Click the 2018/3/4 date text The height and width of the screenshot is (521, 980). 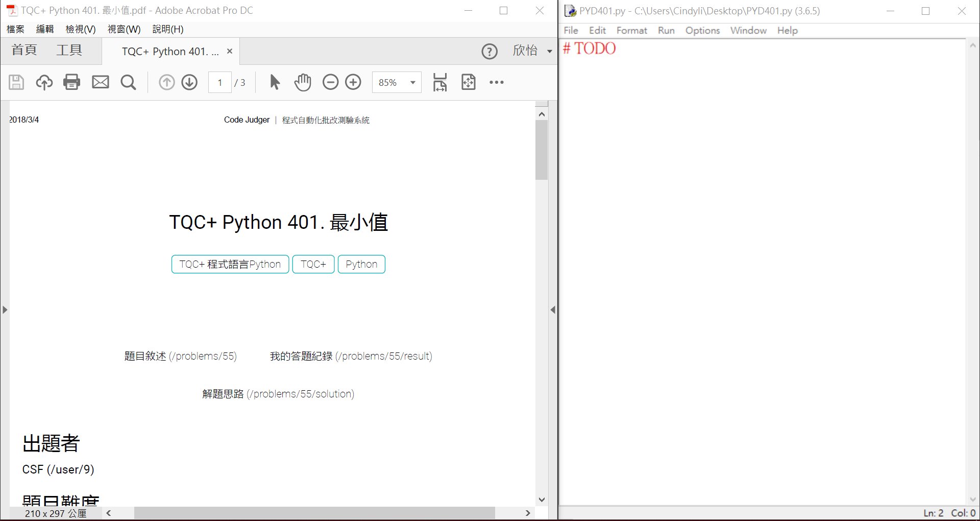(x=24, y=120)
